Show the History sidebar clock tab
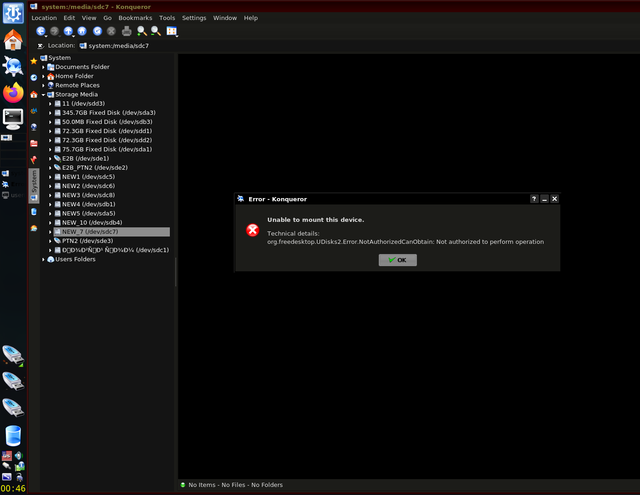640x495 pixels. [x=34, y=78]
